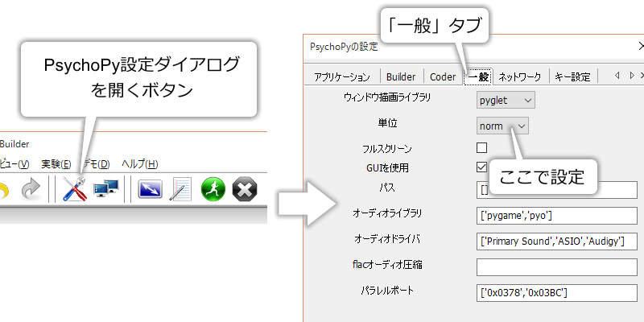The height and width of the screenshot is (322, 644).
Task: Switch to the アプリケーション tab
Action: click(x=341, y=76)
